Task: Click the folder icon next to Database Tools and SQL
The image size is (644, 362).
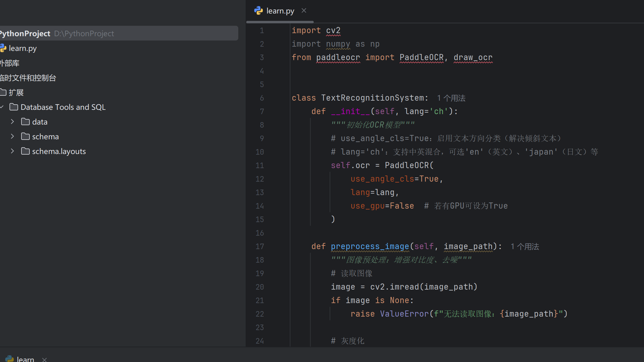Action: [x=13, y=107]
